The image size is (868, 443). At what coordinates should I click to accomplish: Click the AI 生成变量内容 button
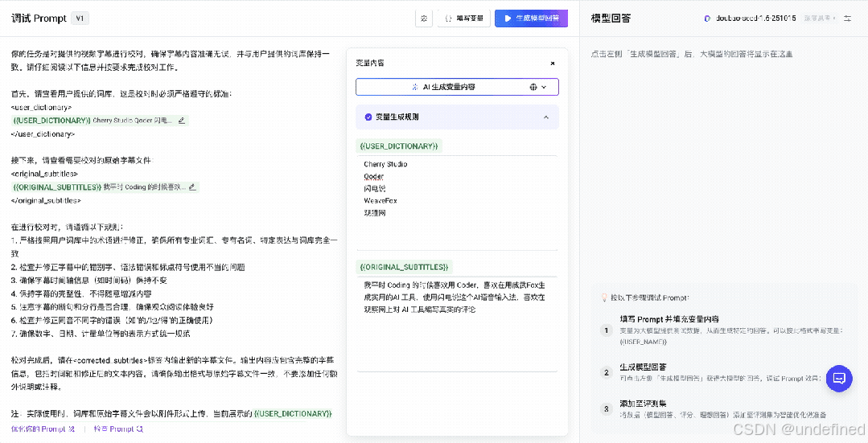(x=457, y=87)
